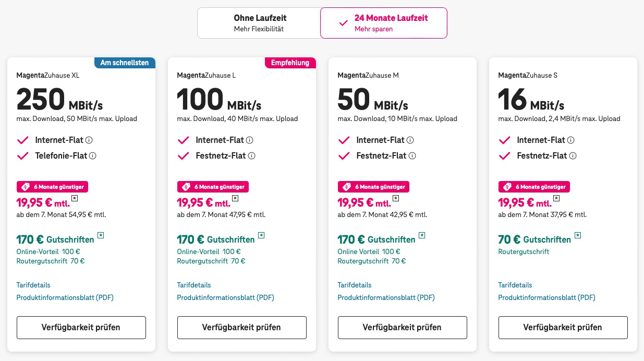Viewport: 644px width, 361px height.
Task: Open Internet-Flat info icon for MagentaZuhause XL
Action: click(x=89, y=140)
